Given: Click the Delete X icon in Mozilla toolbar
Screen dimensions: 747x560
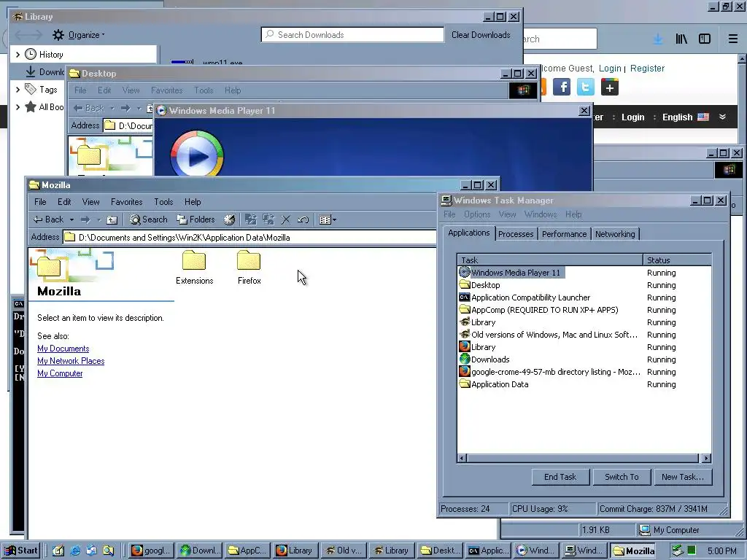Looking at the screenshot, I should 286,219.
